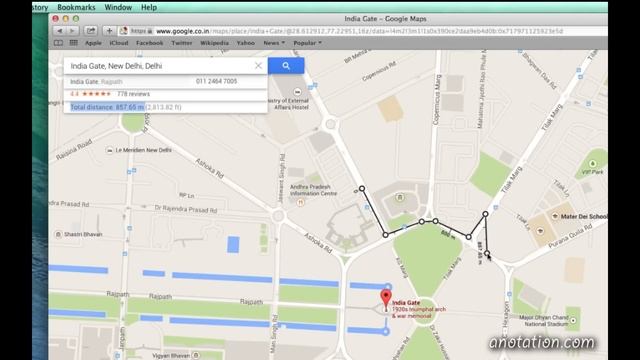Expand the News bookmarks dropdown
640x360 pixels.
point(274,43)
